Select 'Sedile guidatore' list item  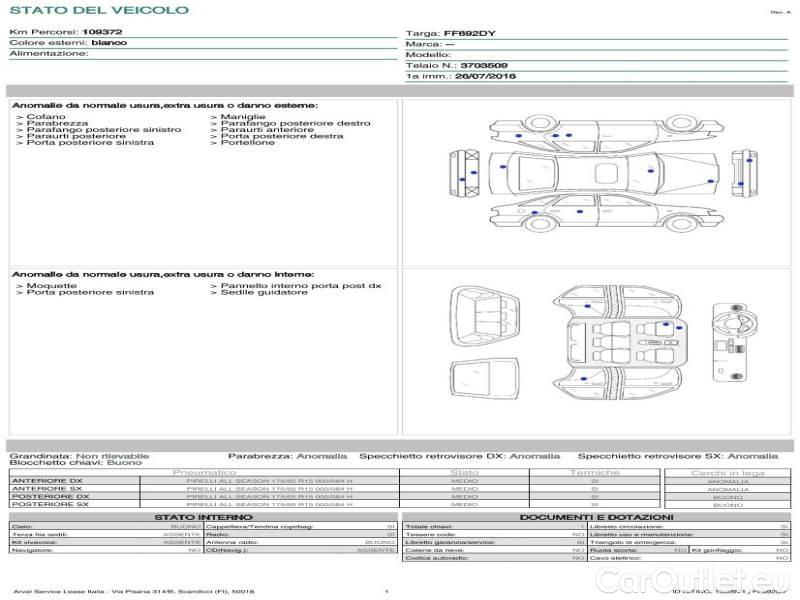tap(264, 292)
